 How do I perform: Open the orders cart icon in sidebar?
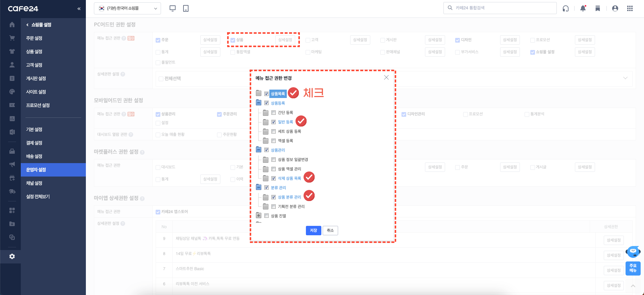tap(12, 38)
